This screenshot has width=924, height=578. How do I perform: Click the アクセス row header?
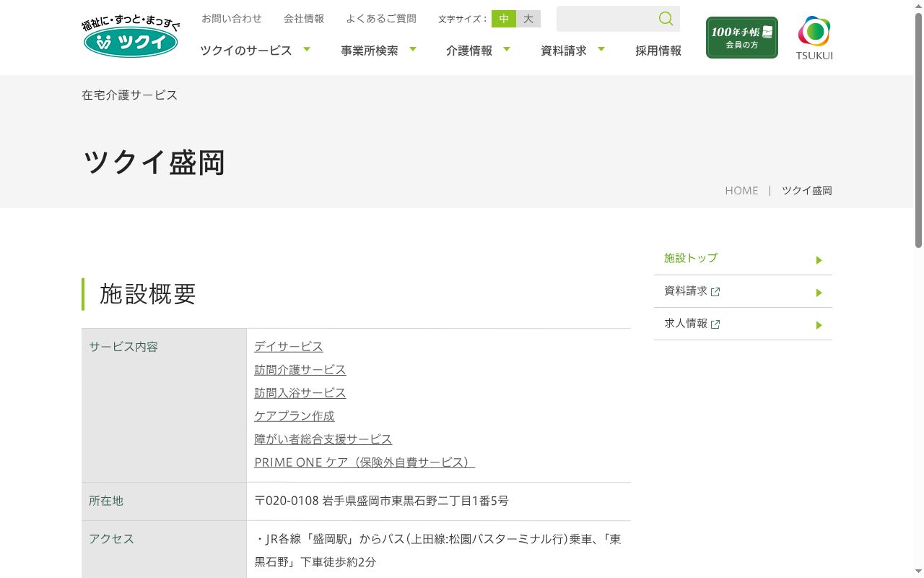coord(164,550)
